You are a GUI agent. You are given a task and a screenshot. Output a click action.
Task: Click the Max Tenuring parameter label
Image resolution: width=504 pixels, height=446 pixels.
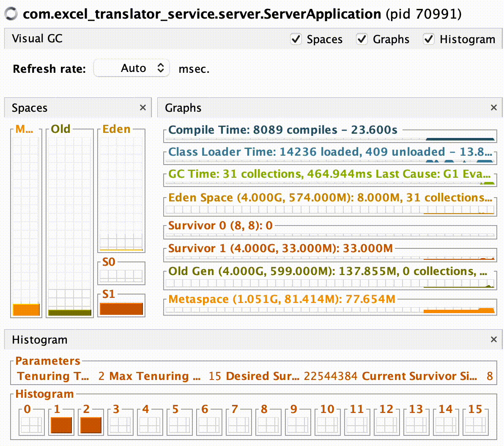[x=155, y=376]
